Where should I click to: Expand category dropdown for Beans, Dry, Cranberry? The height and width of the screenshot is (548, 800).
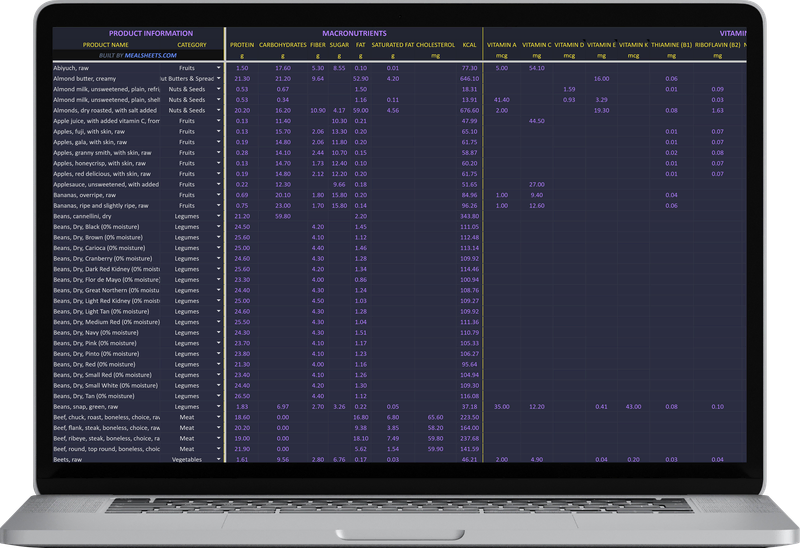pos(219,259)
